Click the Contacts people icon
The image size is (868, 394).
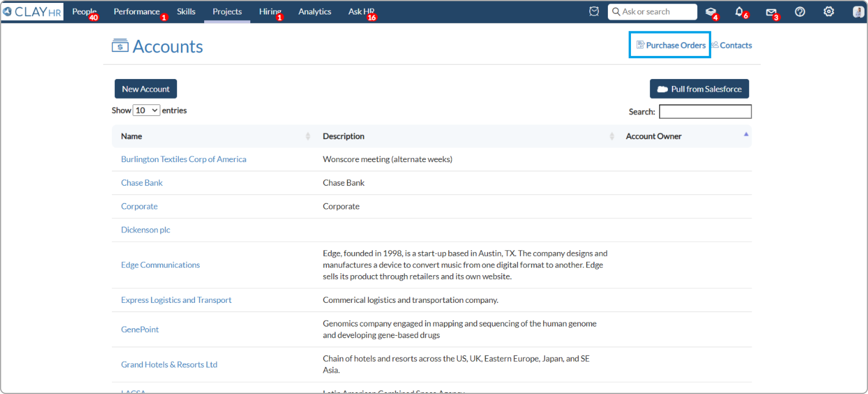[715, 45]
